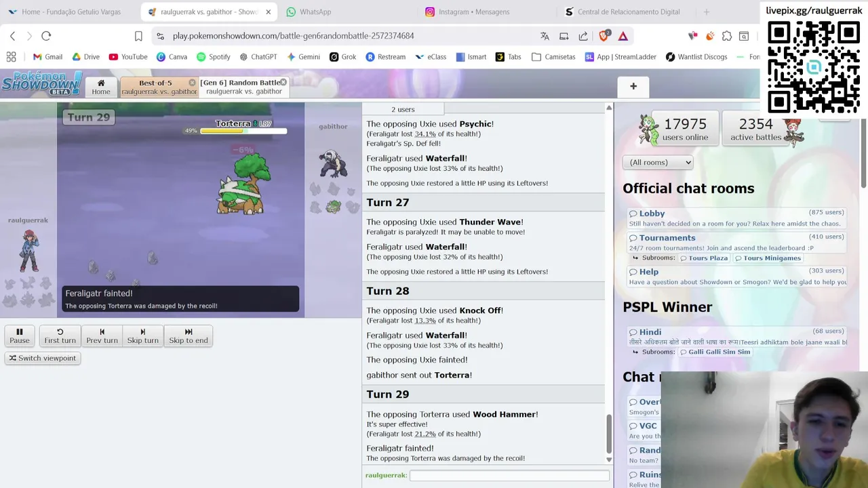Close the raulguerrak vs. gabithor browser tab
Screen dimensions: 868x488
268,12
